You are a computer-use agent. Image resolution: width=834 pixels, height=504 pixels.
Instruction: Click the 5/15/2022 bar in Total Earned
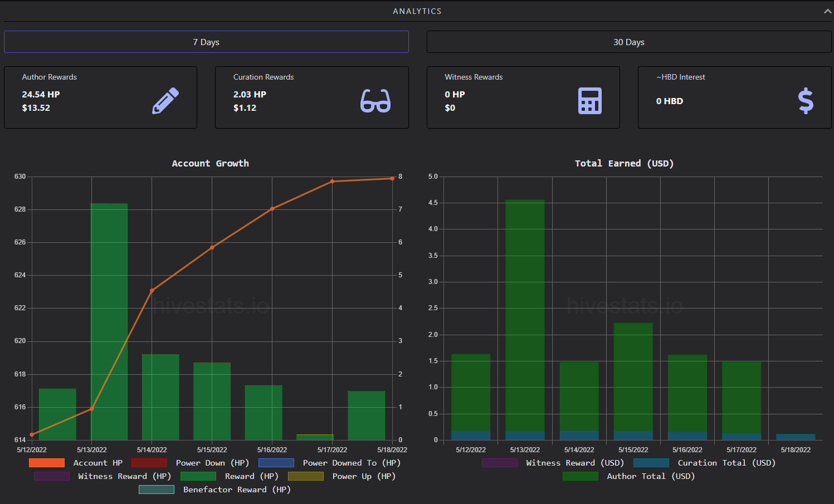633,381
